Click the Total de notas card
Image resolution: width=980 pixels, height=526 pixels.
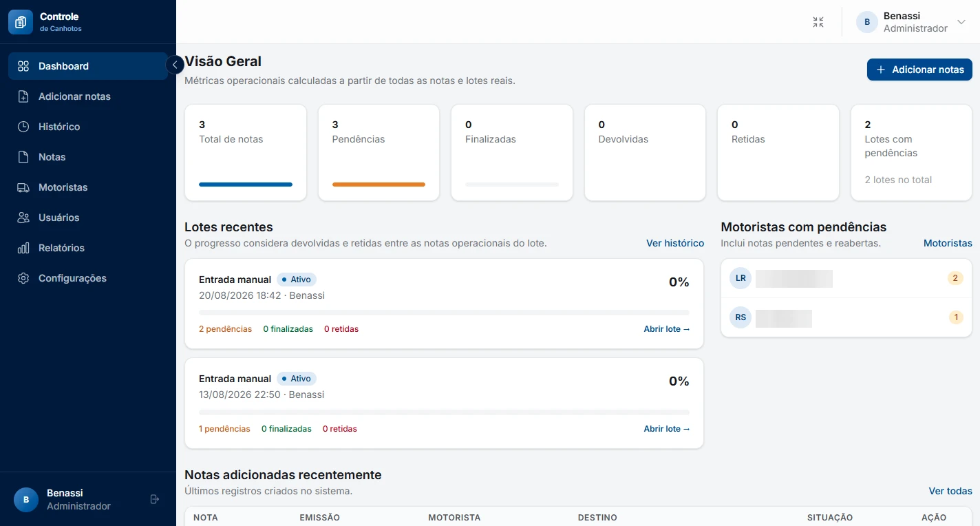[x=246, y=153]
